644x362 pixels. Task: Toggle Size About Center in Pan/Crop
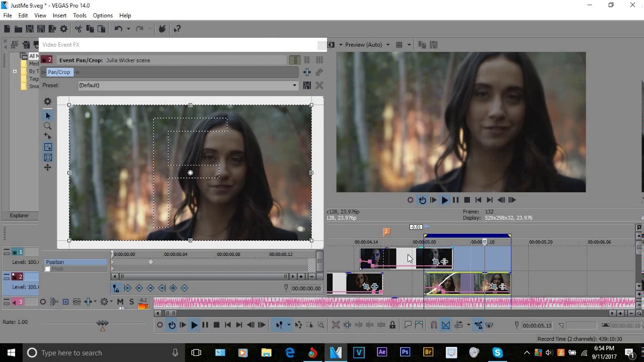click(x=48, y=157)
